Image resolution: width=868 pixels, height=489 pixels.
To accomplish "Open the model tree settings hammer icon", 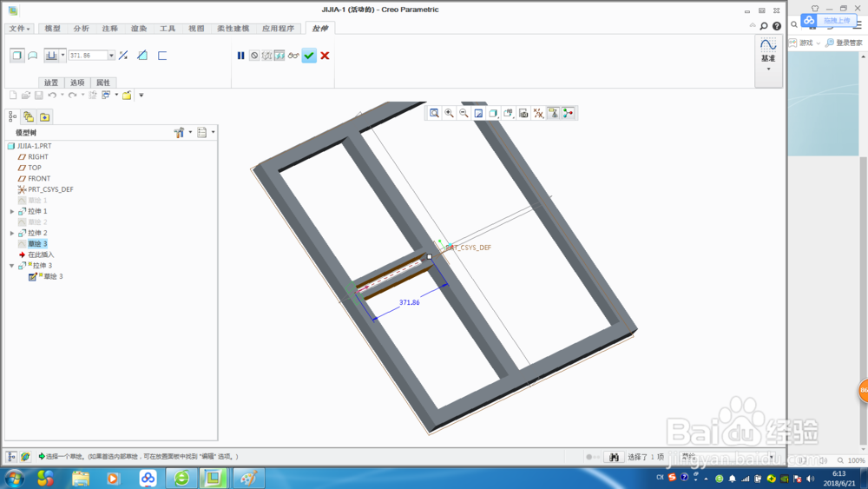I will tap(179, 132).
